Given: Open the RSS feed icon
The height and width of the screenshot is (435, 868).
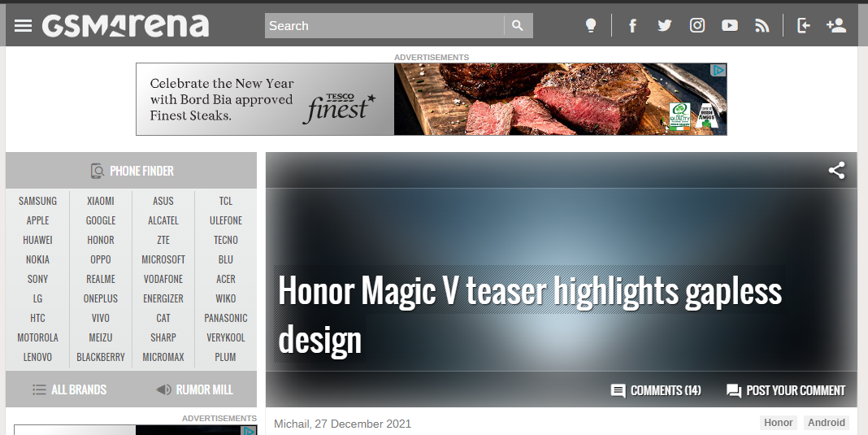Looking at the screenshot, I should tap(762, 25).
